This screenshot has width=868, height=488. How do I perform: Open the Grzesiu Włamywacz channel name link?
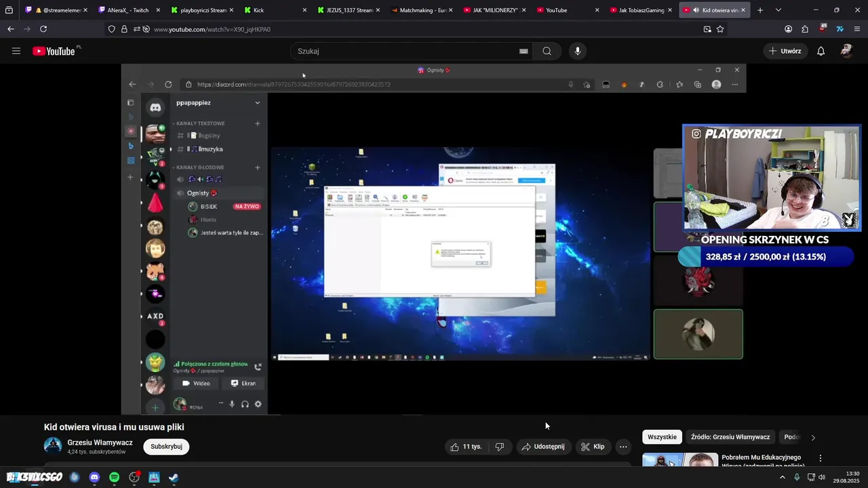[100, 443]
